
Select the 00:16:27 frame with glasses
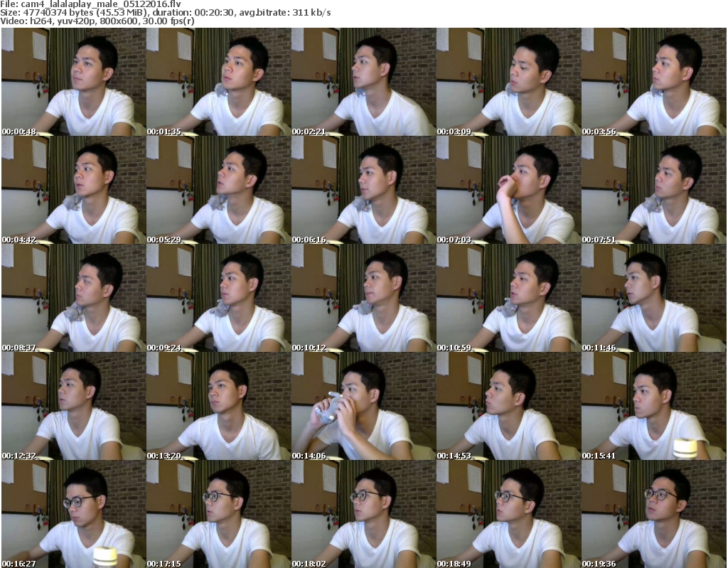tap(73, 514)
